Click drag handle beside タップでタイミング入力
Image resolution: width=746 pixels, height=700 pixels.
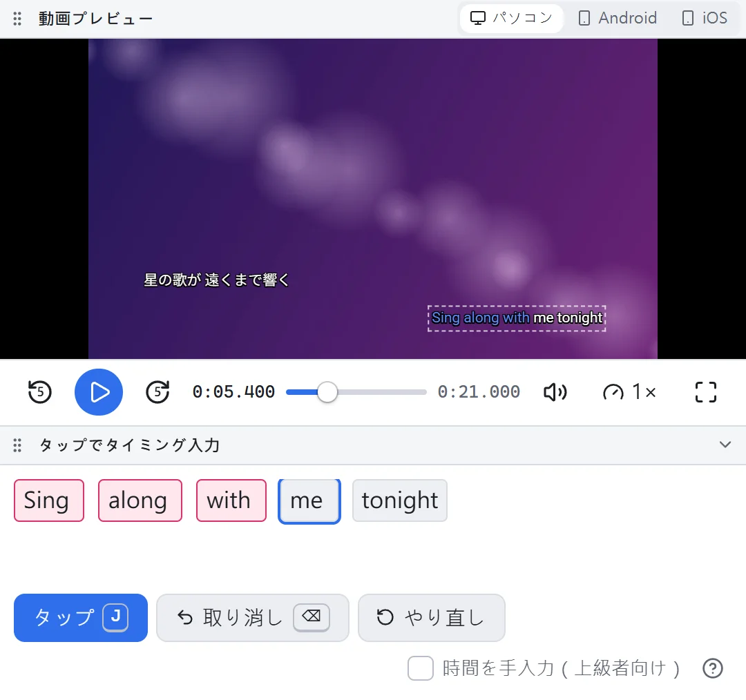[17, 445]
